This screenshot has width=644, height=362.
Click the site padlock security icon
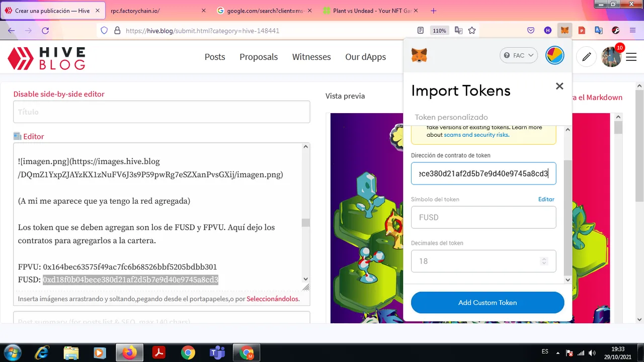click(x=117, y=31)
